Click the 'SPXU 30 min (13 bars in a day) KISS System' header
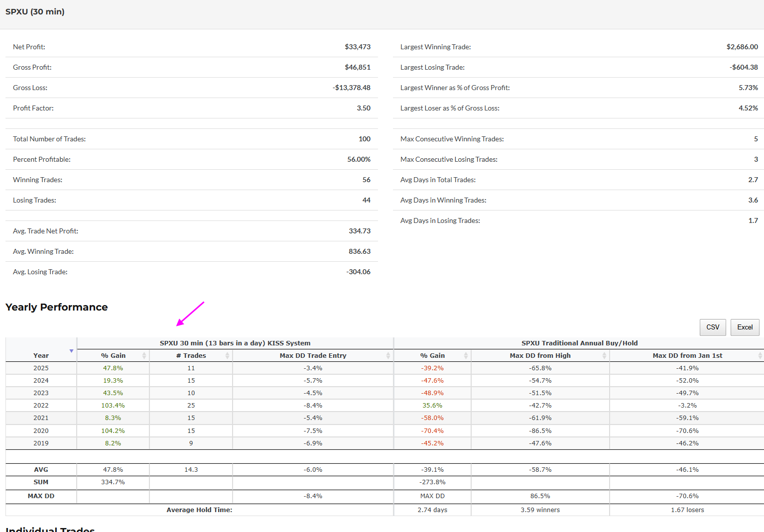Image resolution: width=764 pixels, height=532 pixels. click(x=235, y=343)
